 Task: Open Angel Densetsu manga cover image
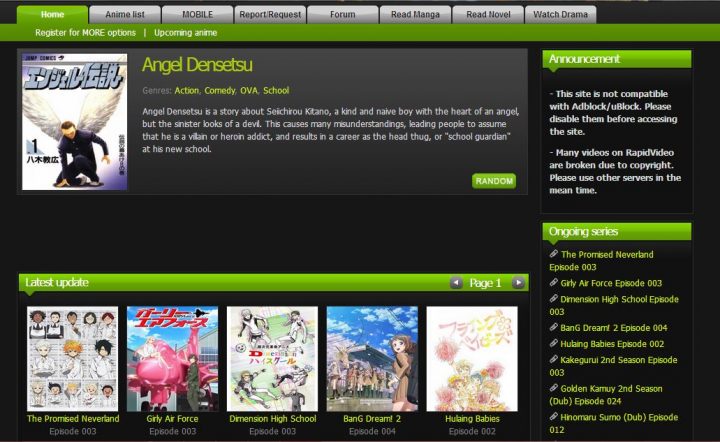pos(74,122)
